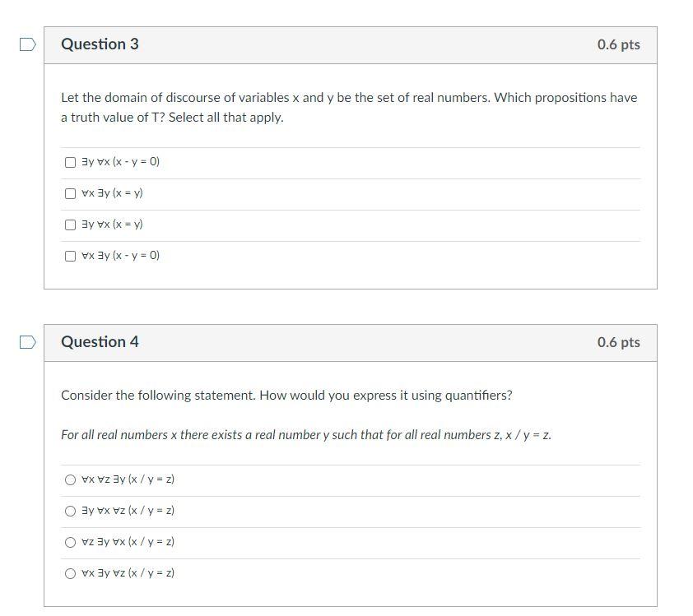Select answer ∀z ∃y ∀x (x / y = z)
This screenshot has height=616, width=693.
click(x=71, y=542)
